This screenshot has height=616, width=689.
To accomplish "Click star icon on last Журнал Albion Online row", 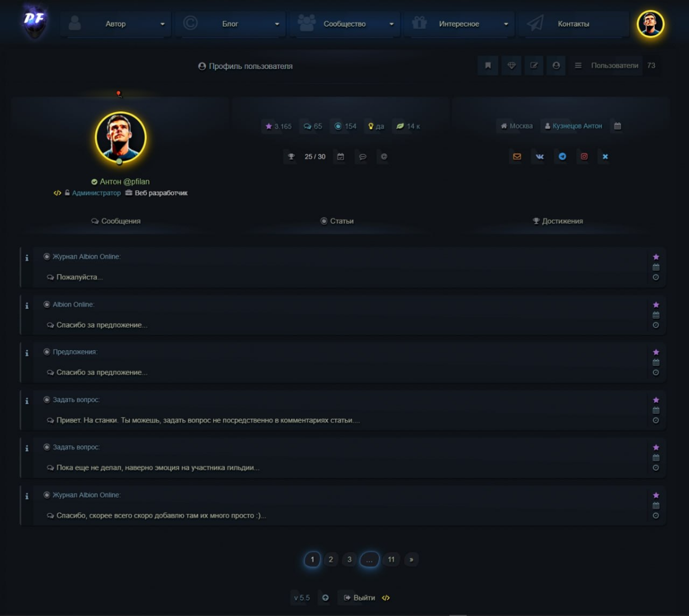I will 656,495.
